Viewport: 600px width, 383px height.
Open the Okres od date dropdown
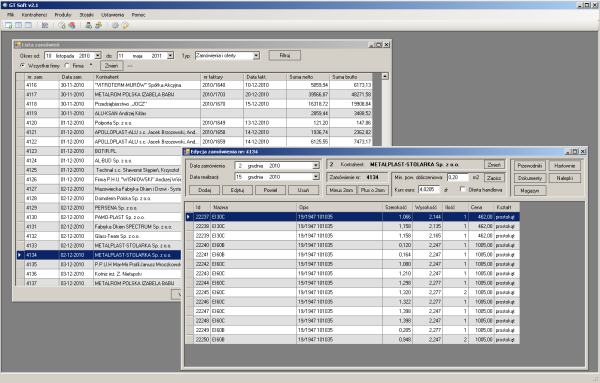pos(98,56)
